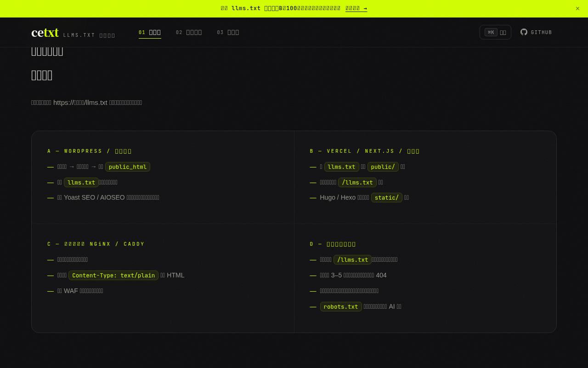Click the LLMS.TXT subtitle beside the logo
588x368 pixels.
pos(89,35)
